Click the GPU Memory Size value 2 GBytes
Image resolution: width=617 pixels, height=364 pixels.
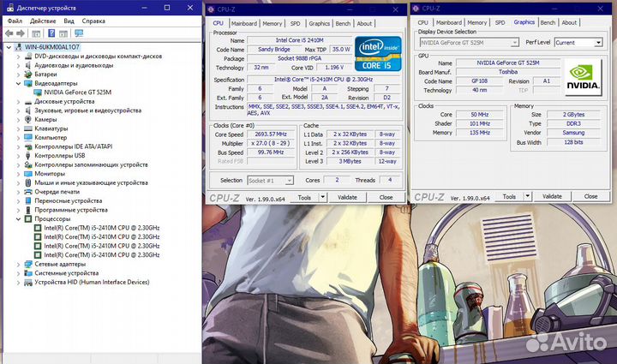(573, 115)
